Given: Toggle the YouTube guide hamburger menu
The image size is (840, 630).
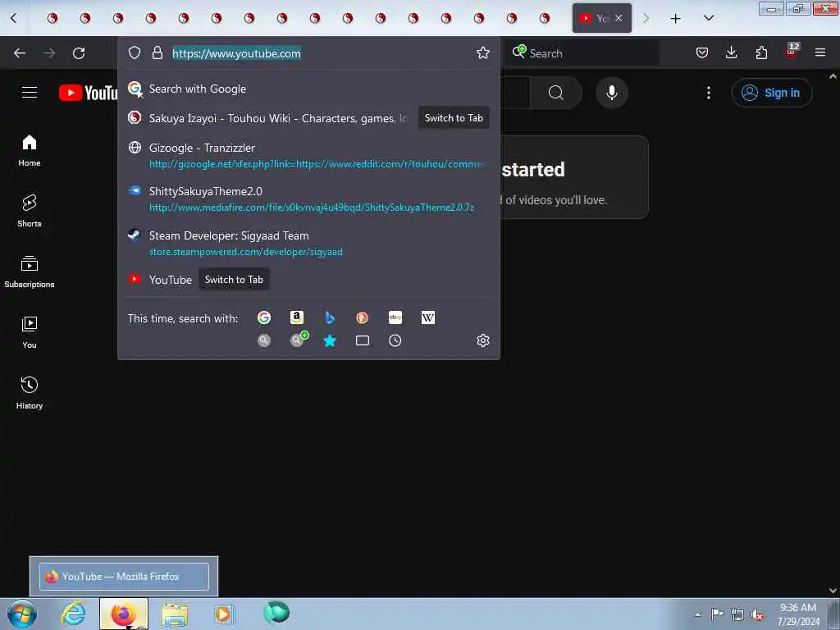Looking at the screenshot, I should pos(30,92).
